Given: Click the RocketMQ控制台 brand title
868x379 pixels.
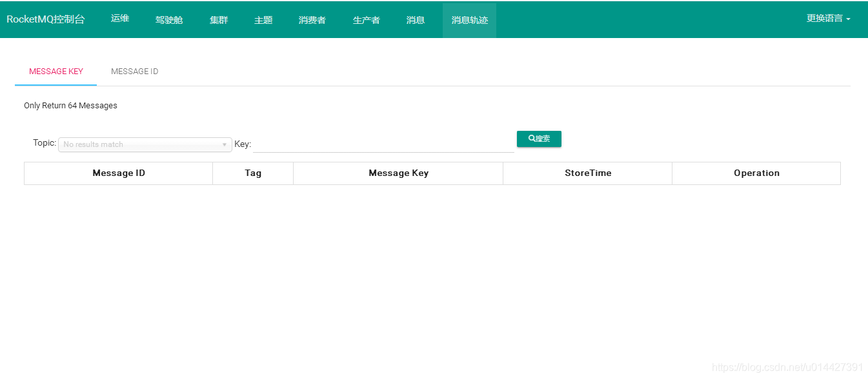Looking at the screenshot, I should click(46, 19).
